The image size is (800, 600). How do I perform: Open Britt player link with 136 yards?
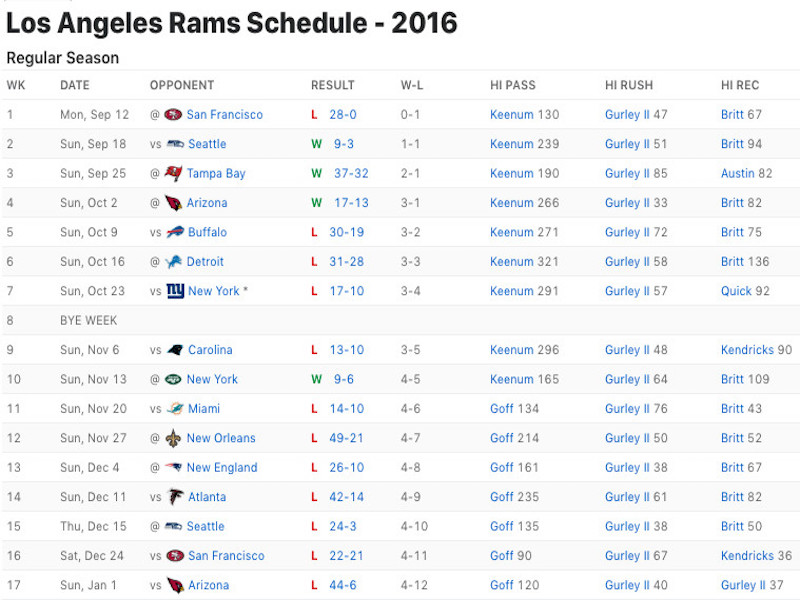732,262
